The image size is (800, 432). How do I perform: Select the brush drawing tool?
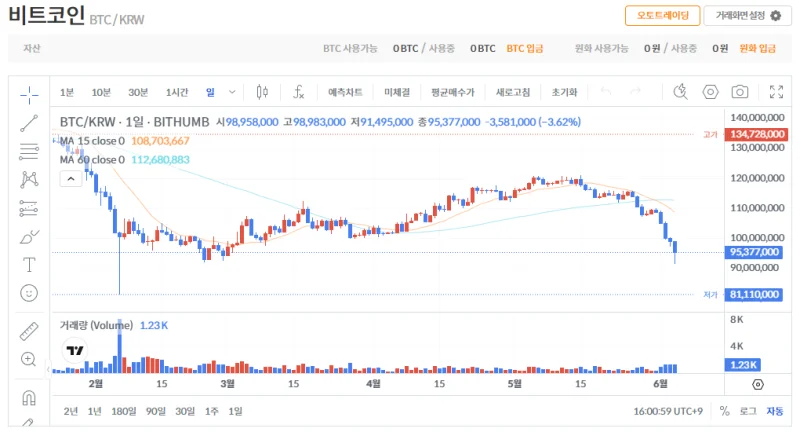click(x=29, y=237)
